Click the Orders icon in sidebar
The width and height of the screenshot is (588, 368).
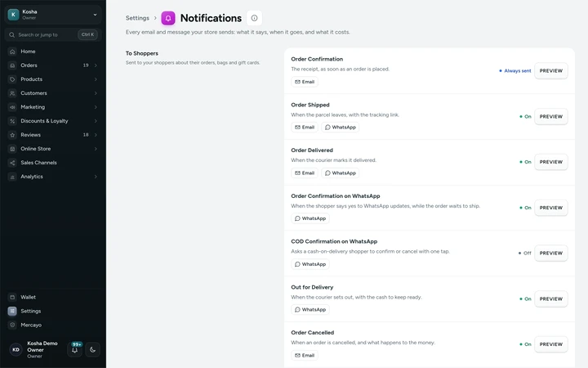12,65
